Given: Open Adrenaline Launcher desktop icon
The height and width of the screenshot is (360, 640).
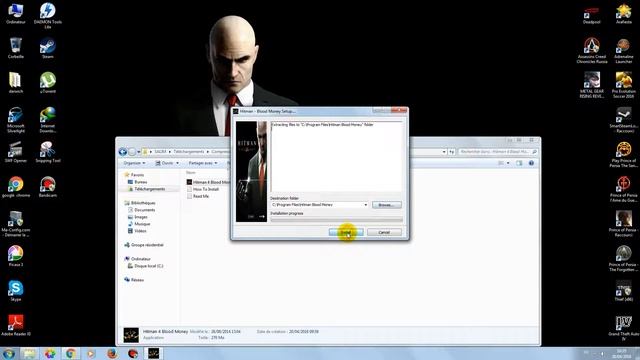Looking at the screenshot, I should click(x=624, y=50).
